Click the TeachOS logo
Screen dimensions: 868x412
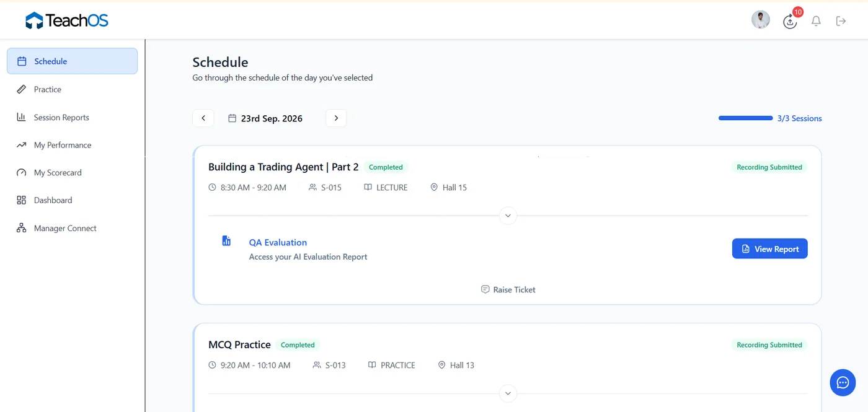67,20
